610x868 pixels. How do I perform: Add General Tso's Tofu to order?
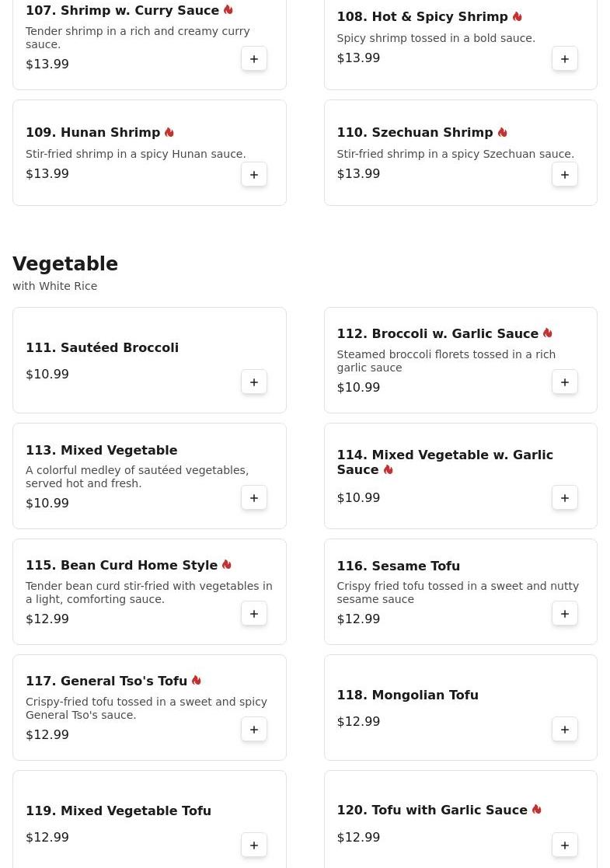pyautogui.click(x=254, y=729)
